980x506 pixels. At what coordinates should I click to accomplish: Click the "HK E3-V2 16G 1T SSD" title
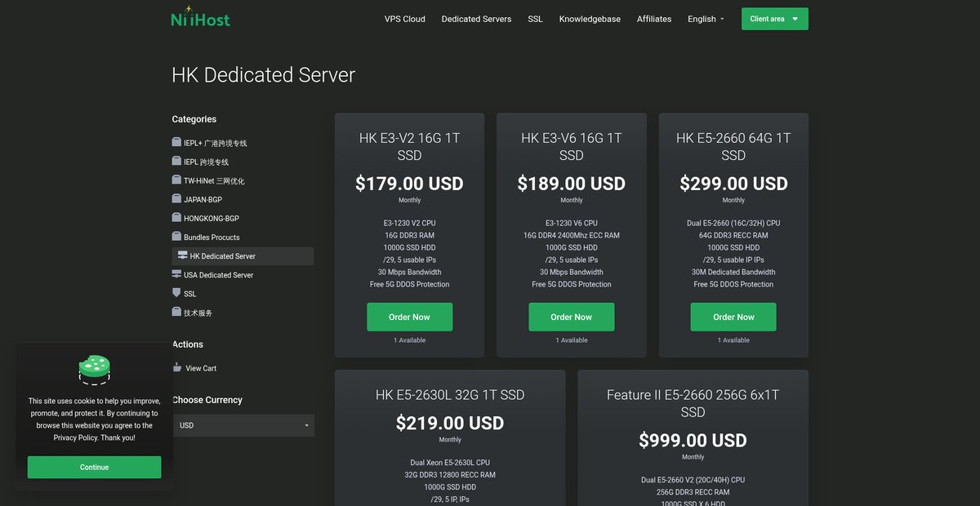(x=409, y=147)
